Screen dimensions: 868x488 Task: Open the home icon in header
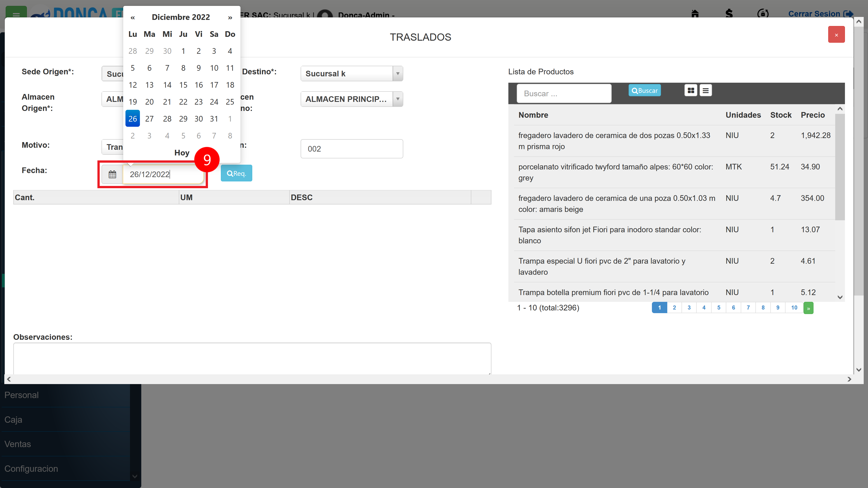tap(695, 14)
